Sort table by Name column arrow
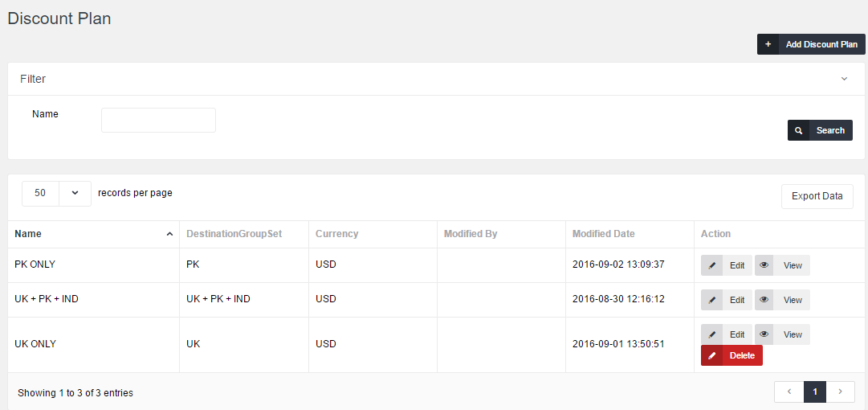868x410 pixels. pos(169,234)
